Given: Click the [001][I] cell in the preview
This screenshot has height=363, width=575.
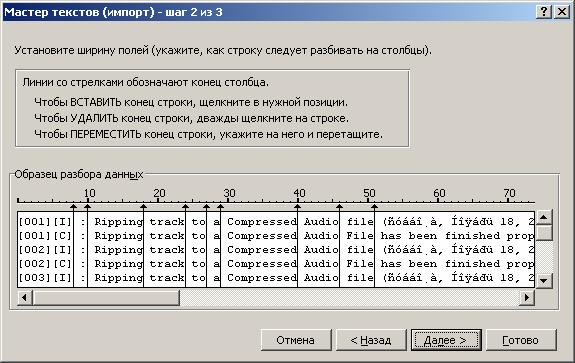Looking at the screenshot, I should (45, 222).
